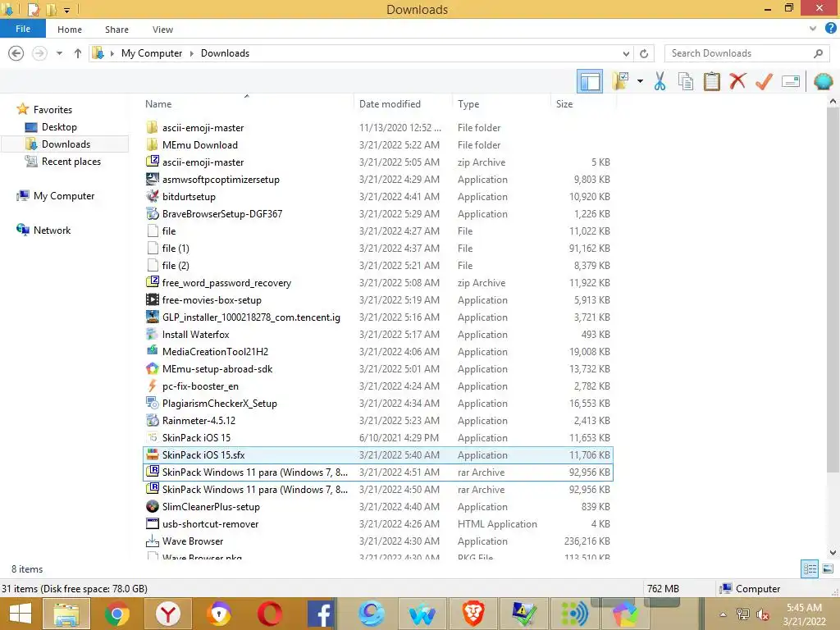Select the Favorites star heading
The height and width of the screenshot is (630, 840).
point(52,109)
